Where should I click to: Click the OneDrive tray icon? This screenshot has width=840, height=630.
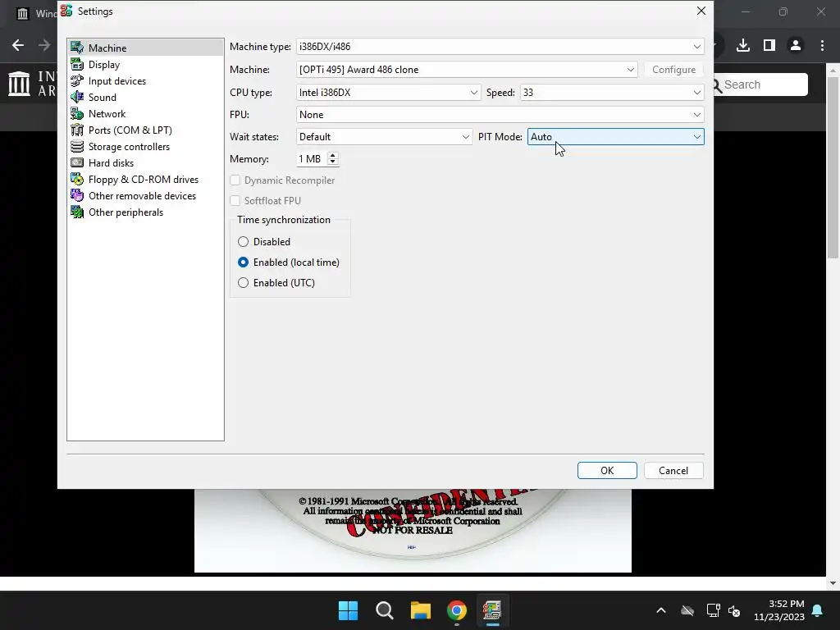(687, 610)
